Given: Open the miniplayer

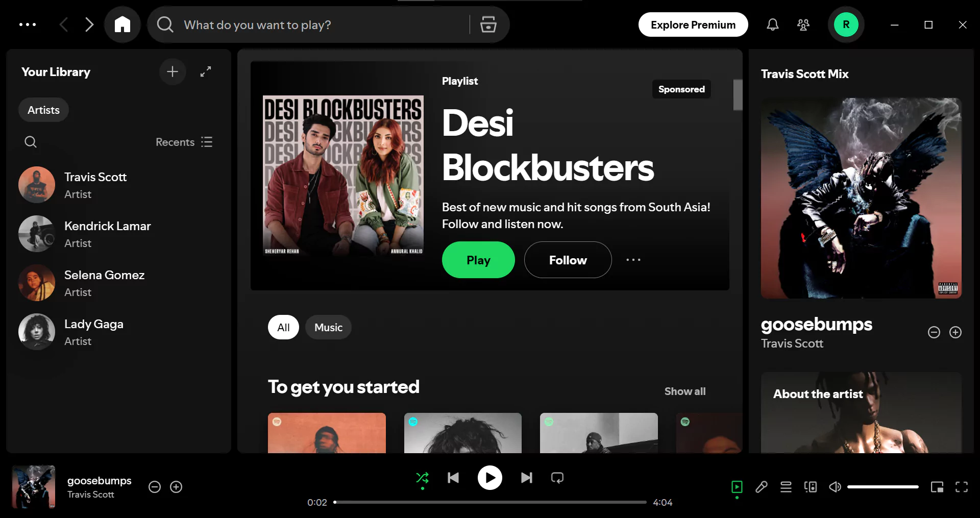Looking at the screenshot, I should coord(937,487).
